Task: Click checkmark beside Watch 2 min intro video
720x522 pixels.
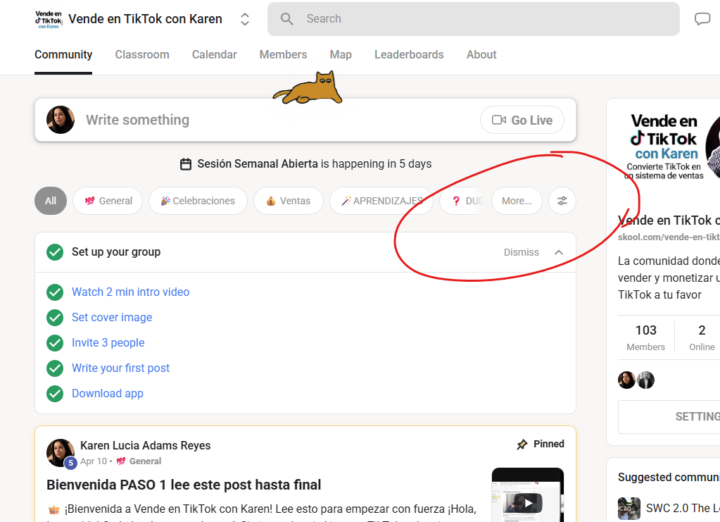Action: pyautogui.click(x=55, y=292)
